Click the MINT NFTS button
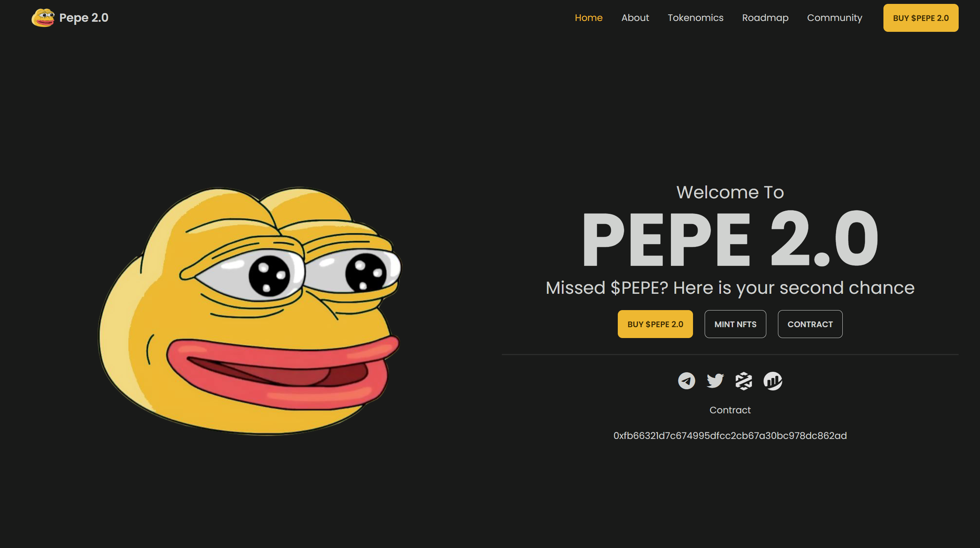 735,324
